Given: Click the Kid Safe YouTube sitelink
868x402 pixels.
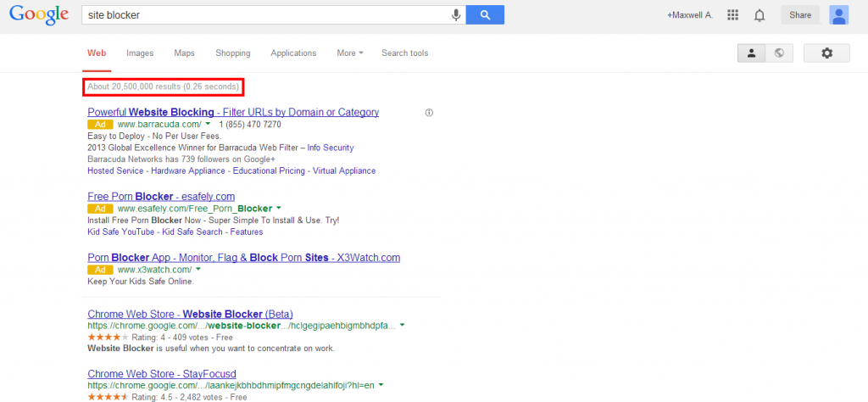Looking at the screenshot, I should coord(120,232).
